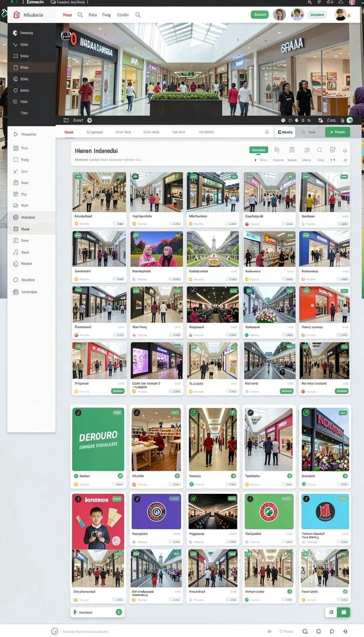Click the magnifier icon in the secondary tab bar

pyautogui.click(x=267, y=132)
